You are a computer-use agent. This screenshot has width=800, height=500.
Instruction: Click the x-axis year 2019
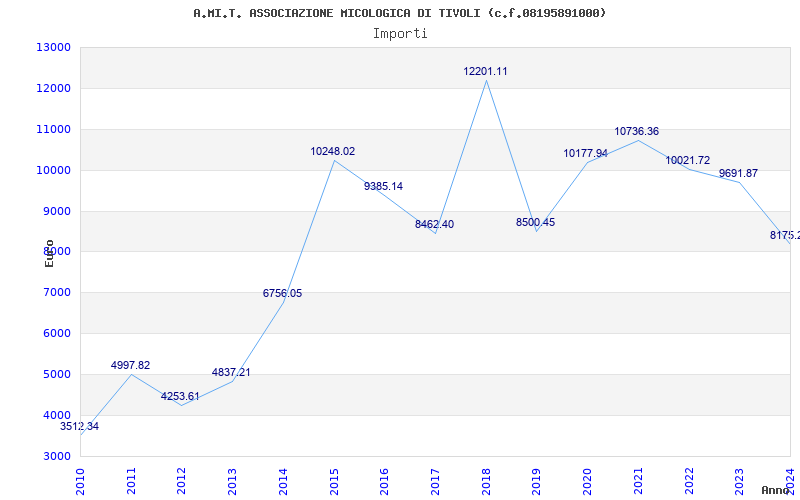pos(536,481)
